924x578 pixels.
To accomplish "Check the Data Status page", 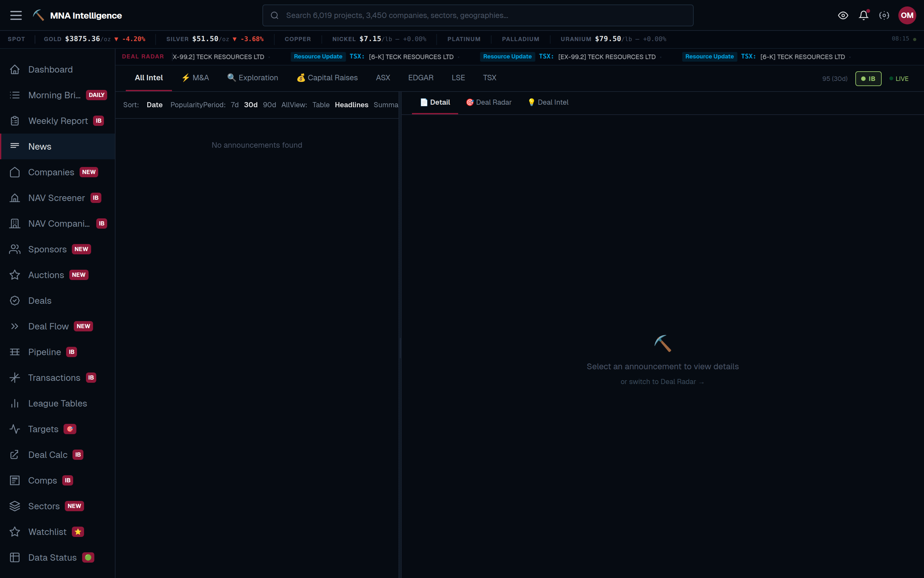I will point(58,557).
